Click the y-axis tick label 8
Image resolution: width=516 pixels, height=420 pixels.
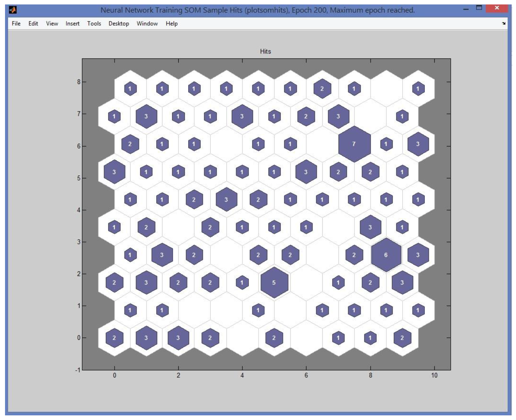(x=79, y=82)
